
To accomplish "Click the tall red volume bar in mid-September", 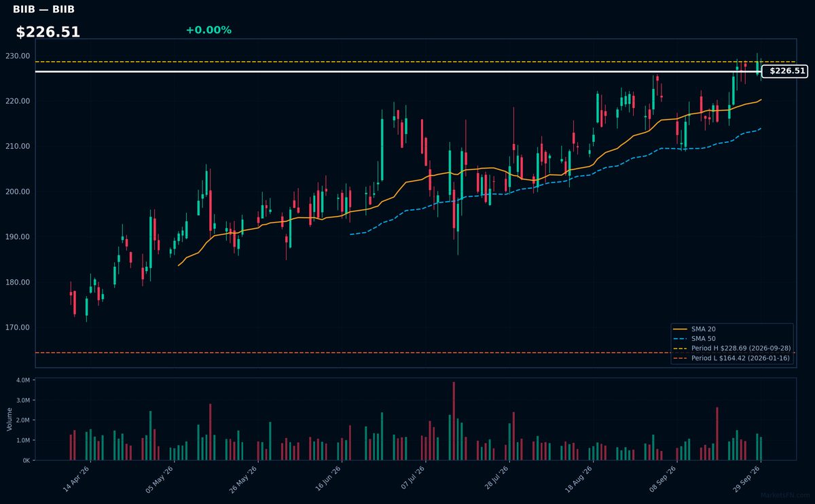I will tap(717, 434).
